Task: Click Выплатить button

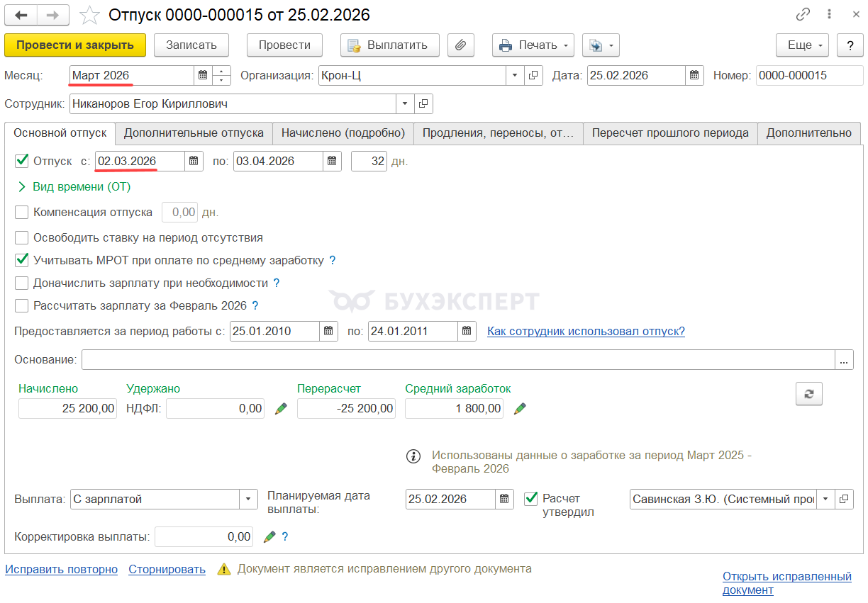Action: coord(389,45)
